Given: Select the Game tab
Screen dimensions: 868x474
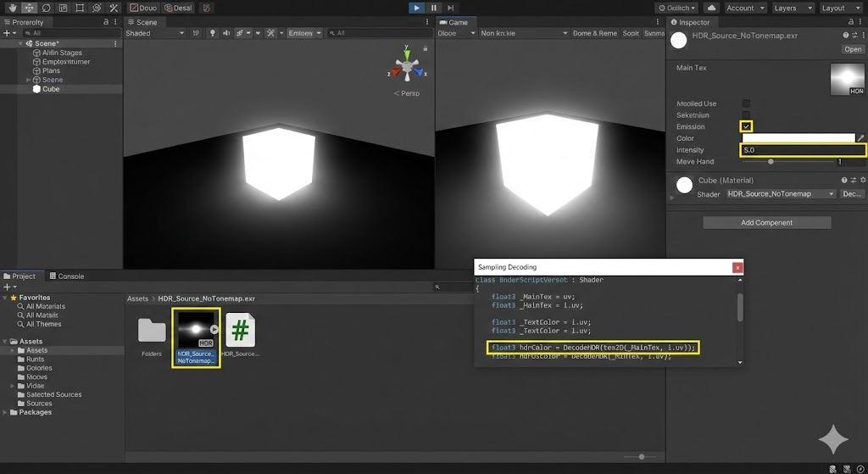Looking at the screenshot, I should click(x=454, y=22).
